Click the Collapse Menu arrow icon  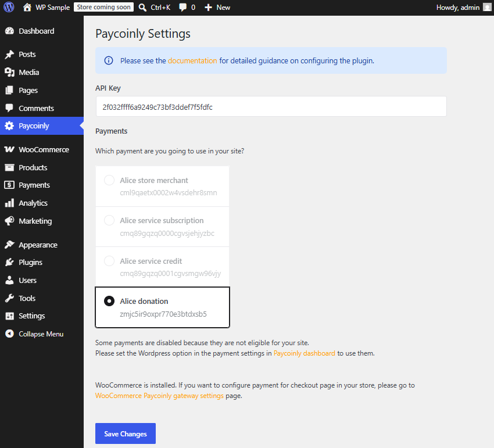pyautogui.click(x=9, y=334)
